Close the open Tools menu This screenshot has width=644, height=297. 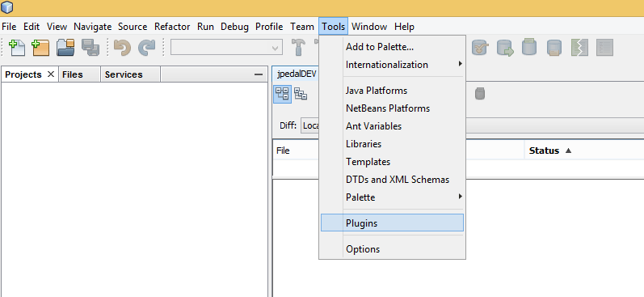[334, 27]
